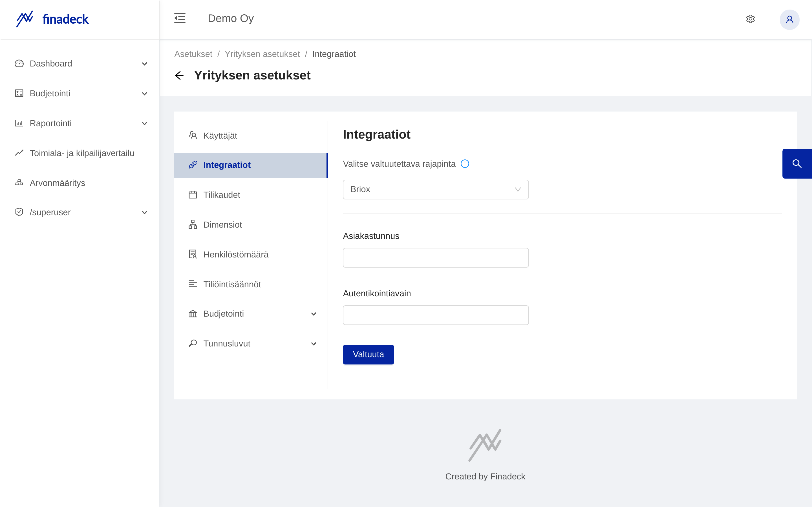Open the Dimensiot section
Screen dimensions: 812x507
[222, 224]
